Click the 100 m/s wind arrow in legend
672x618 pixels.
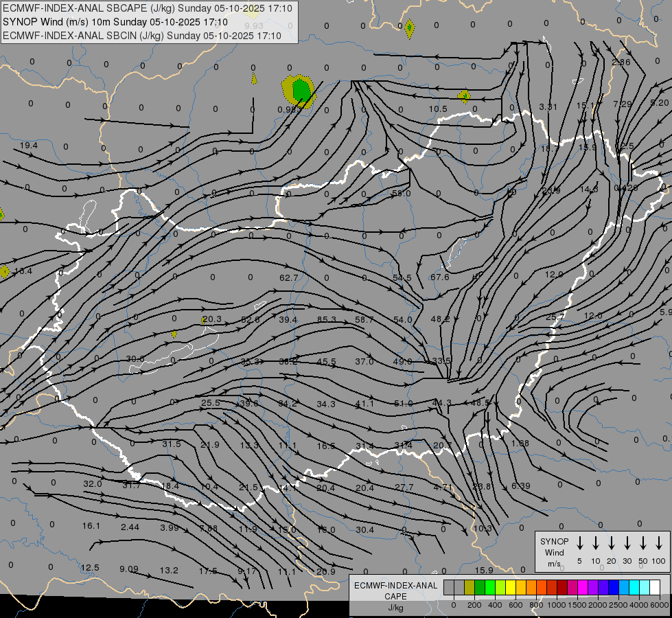(x=659, y=543)
